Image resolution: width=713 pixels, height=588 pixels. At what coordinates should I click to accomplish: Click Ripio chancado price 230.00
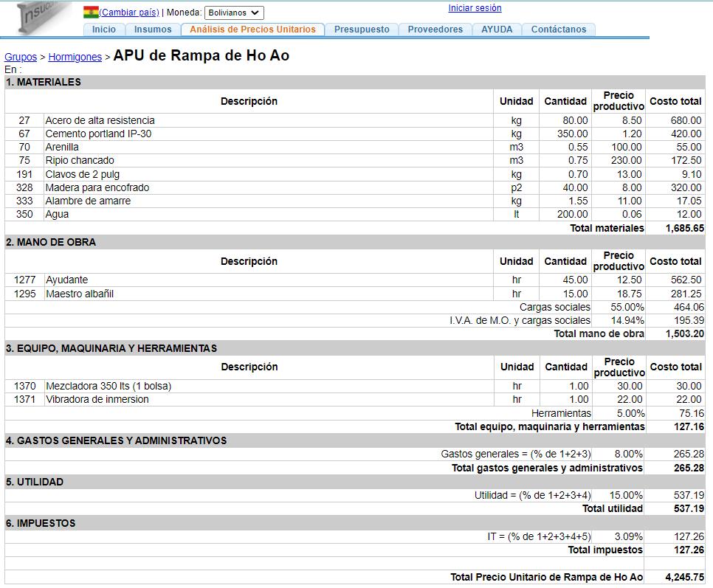[627, 160]
